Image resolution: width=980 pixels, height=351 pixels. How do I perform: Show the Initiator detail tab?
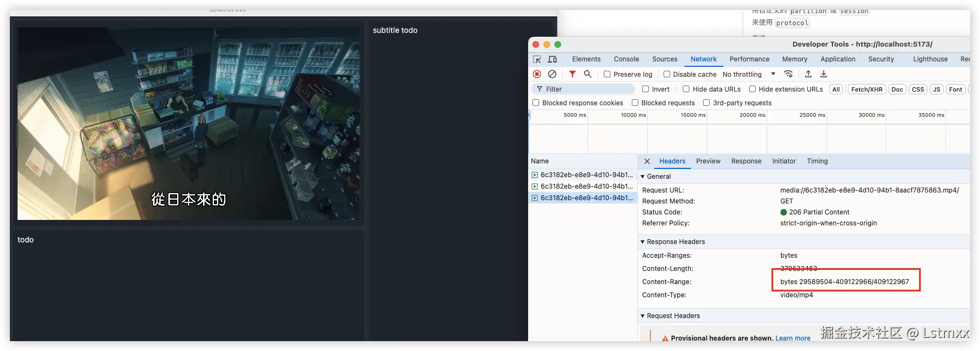pos(784,161)
